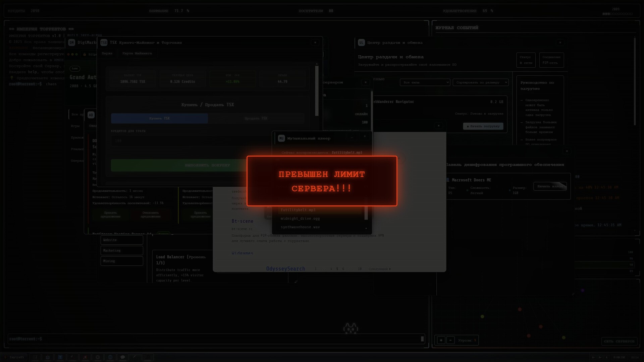The image size is (644, 362).
Task: Open the settings gear icon in taskbar
Action: click(x=98, y=357)
